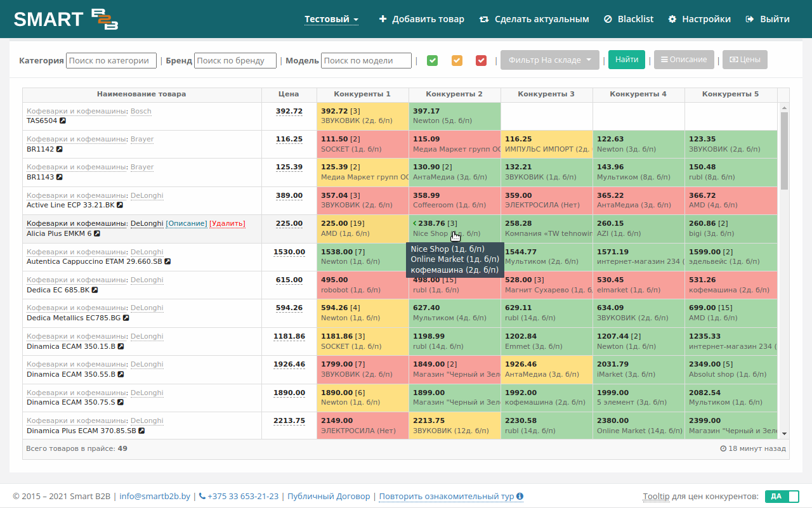The height and width of the screenshot is (508, 812).
Task: Switch off the competitor price Tooltip toggle
Action: (x=782, y=497)
